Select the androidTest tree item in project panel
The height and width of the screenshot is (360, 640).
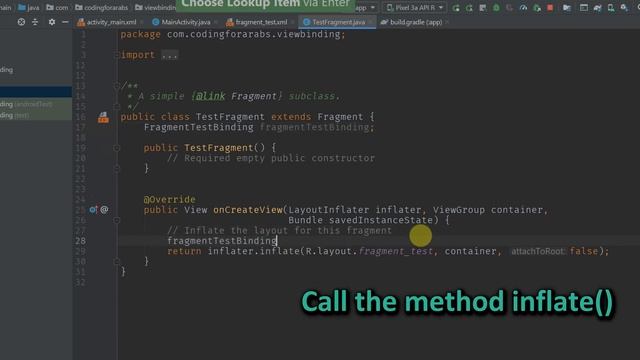(x=36, y=104)
